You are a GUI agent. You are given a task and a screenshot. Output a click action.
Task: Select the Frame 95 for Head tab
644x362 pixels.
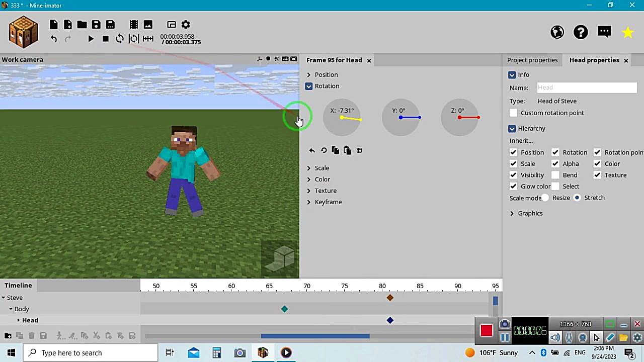point(334,60)
